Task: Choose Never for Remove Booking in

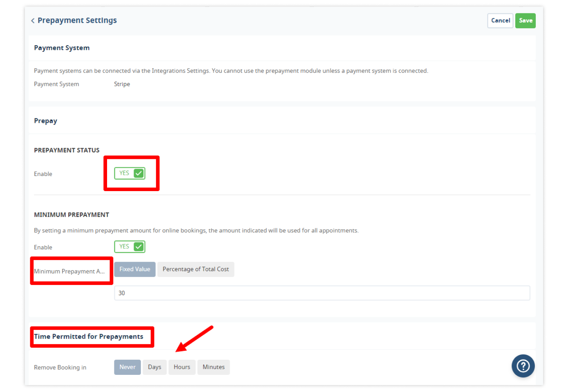Action: 127,367
